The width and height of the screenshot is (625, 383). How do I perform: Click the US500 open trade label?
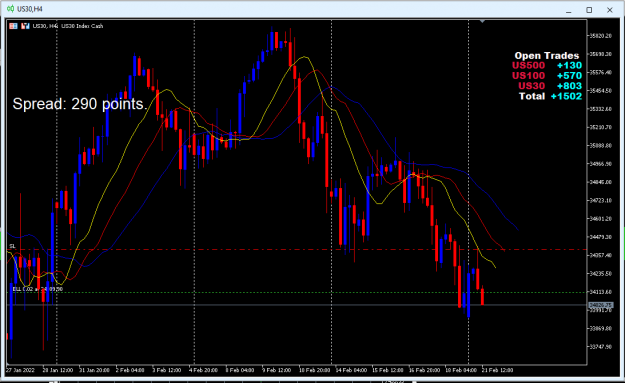tap(528, 65)
